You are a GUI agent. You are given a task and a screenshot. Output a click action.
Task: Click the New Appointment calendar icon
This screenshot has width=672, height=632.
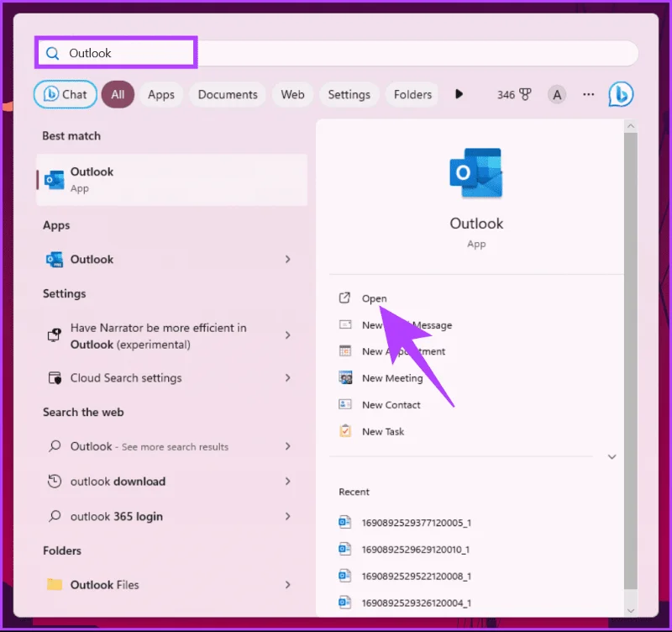(x=345, y=351)
